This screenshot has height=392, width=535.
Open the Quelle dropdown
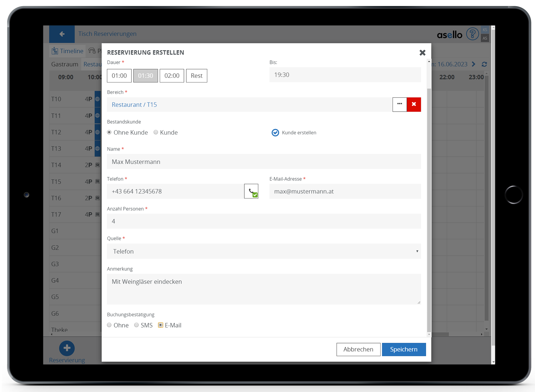click(264, 251)
